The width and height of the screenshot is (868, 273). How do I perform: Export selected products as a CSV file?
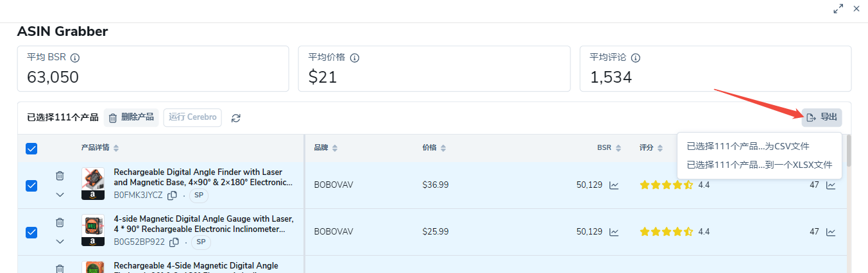(748, 146)
